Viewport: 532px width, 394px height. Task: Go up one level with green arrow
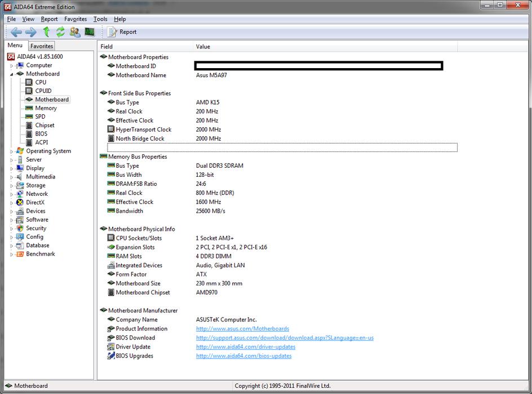click(x=46, y=32)
